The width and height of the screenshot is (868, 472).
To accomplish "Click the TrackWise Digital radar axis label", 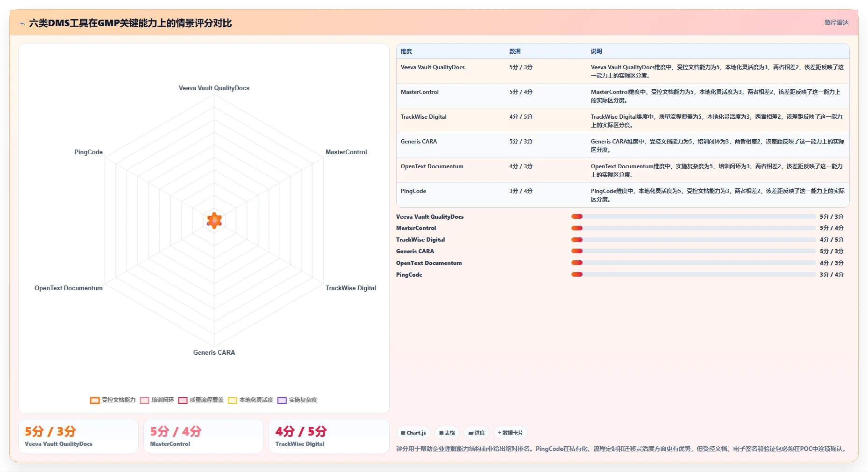I will [x=351, y=288].
